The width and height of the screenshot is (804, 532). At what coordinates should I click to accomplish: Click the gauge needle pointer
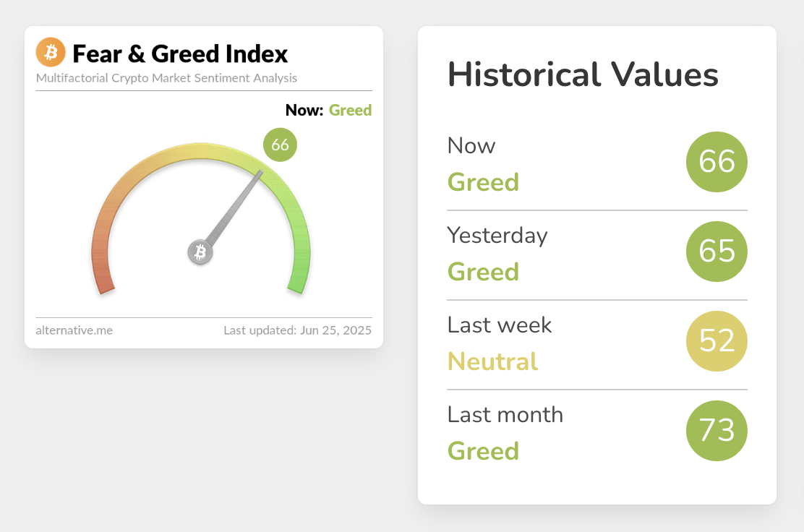coord(235,207)
